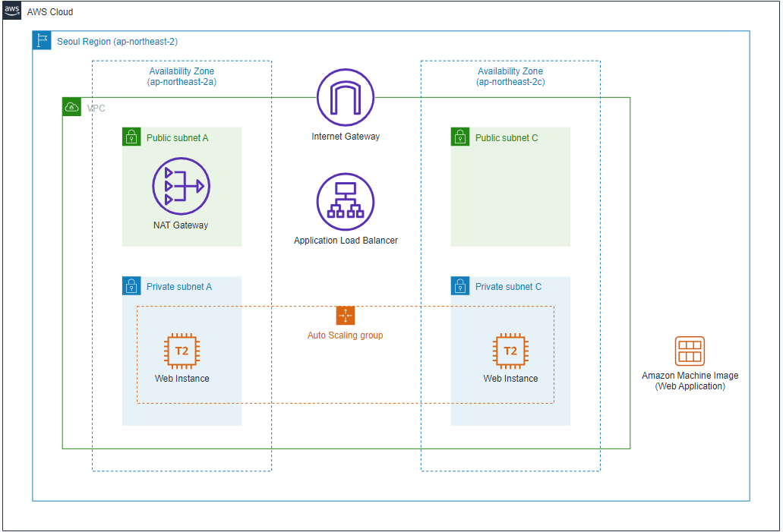Screen dimensions: 783x532
Task: Click 'Amazon Machine Image (Web Application)' caption
Action: (690, 381)
